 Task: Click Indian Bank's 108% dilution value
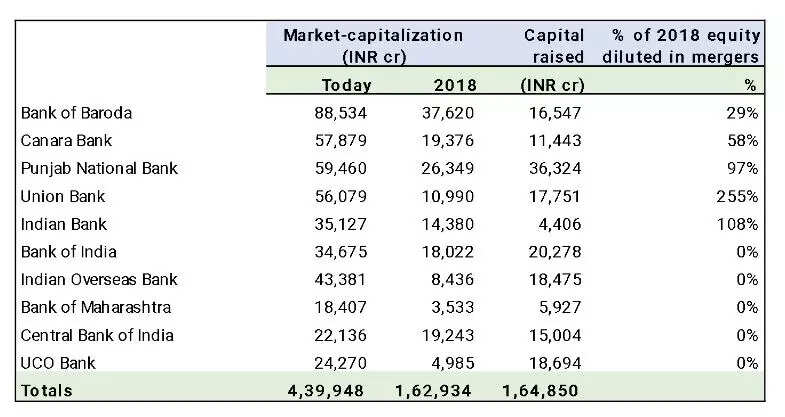tap(738, 223)
